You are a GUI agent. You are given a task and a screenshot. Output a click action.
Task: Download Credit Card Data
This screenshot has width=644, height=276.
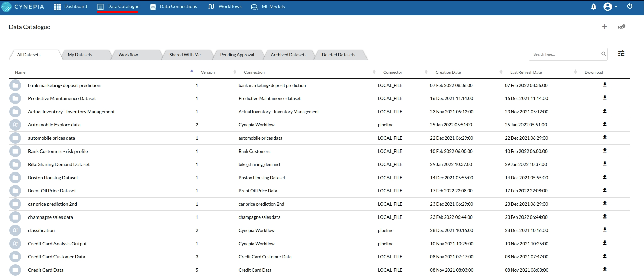[x=605, y=269]
